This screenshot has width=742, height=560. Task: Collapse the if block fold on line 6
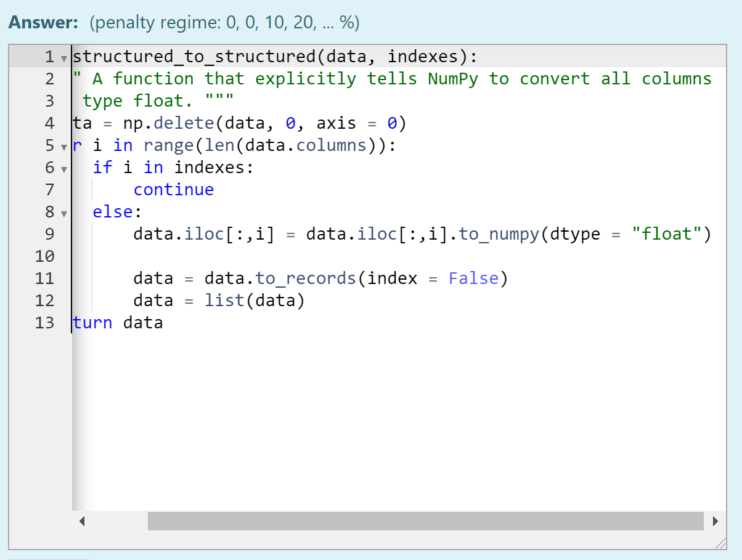(63, 168)
